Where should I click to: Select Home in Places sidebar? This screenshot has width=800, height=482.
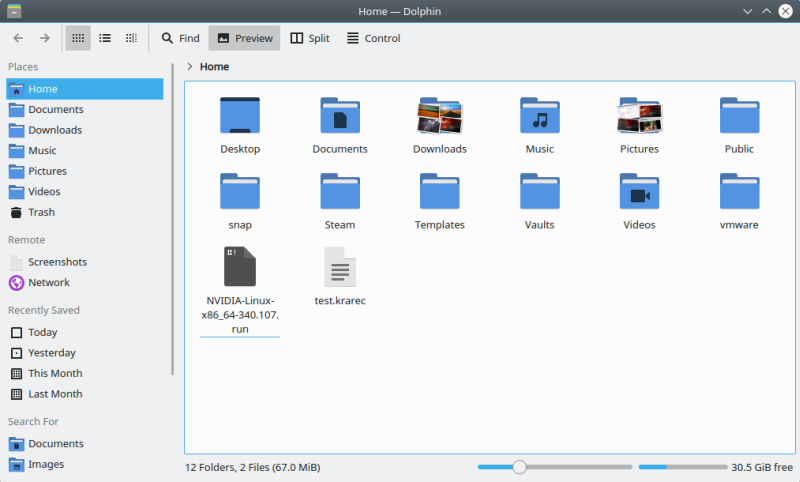pyautogui.click(x=85, y=89)
